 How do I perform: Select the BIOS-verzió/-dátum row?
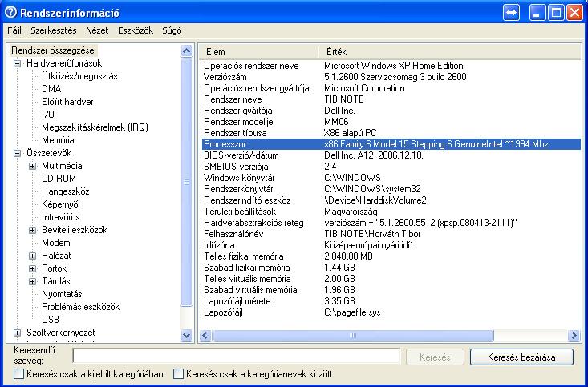click(x=391, y=155)
